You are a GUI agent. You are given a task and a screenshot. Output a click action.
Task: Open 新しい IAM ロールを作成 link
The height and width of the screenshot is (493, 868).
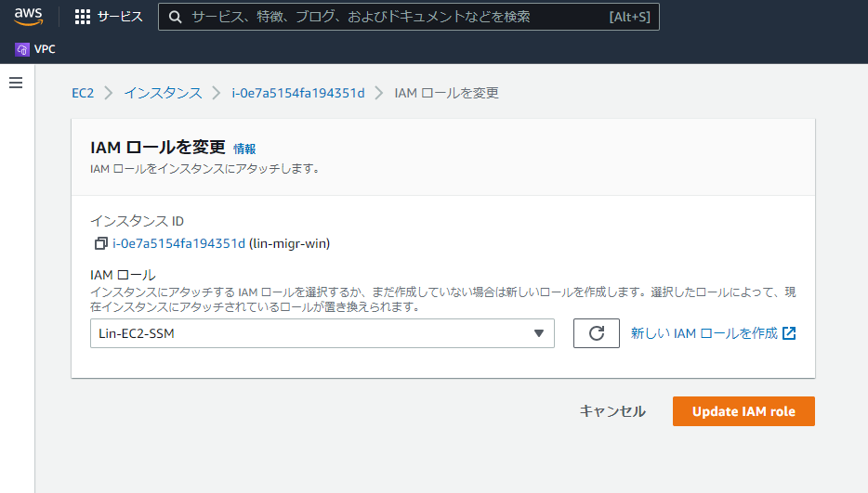713,333
